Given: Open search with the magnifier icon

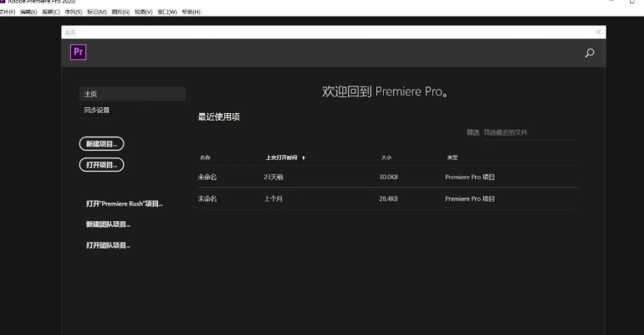Looking at the screenshot, I should pos(590,53).
